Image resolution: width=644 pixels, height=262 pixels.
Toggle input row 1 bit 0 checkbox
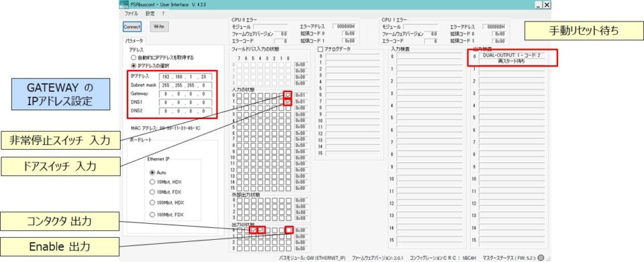click(288, 101)
